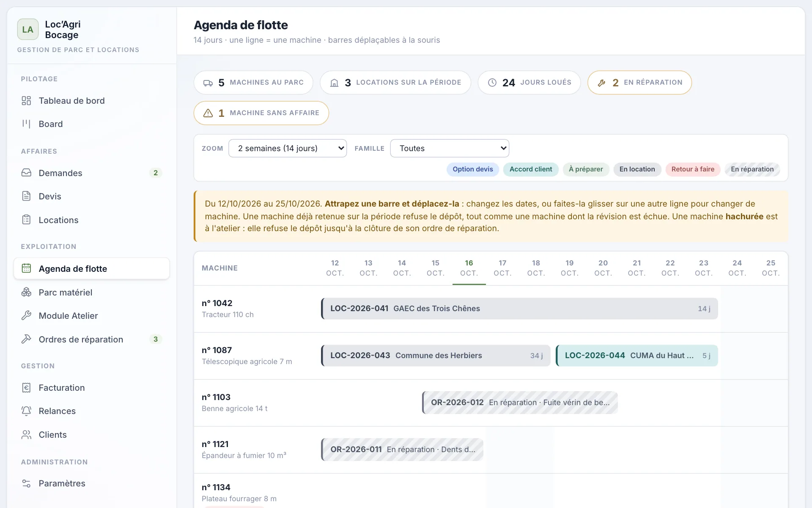812x508 pixels.
Task: Click the Ordres de réparation hammer icon
Action: [x=26, y=339]
